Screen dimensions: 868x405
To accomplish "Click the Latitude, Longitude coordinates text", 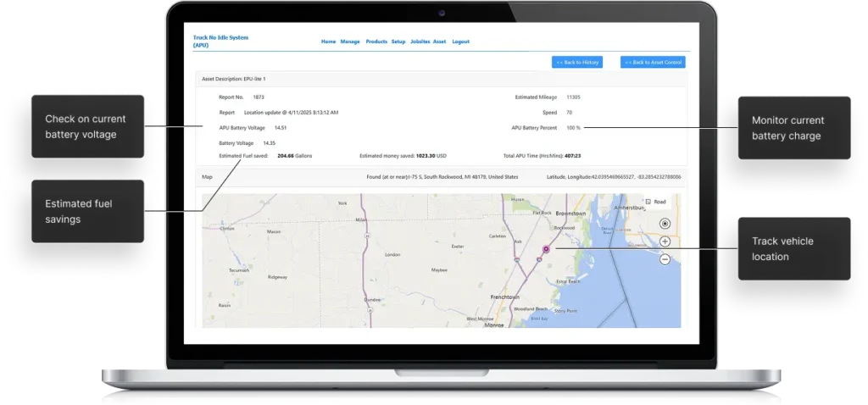I will pyautogui.click(x=615, y=177).
